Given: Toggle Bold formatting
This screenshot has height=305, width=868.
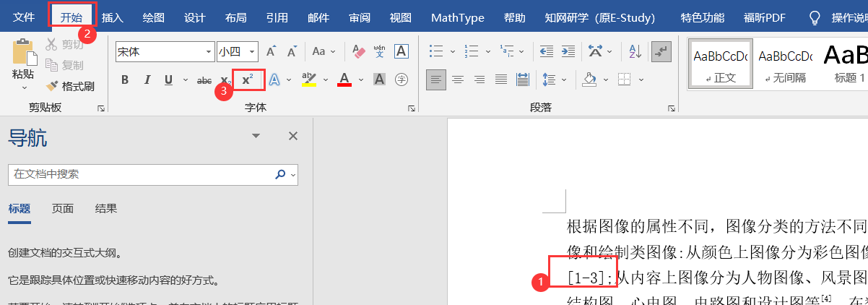Looking at the screenshot, I should [125, 80].
